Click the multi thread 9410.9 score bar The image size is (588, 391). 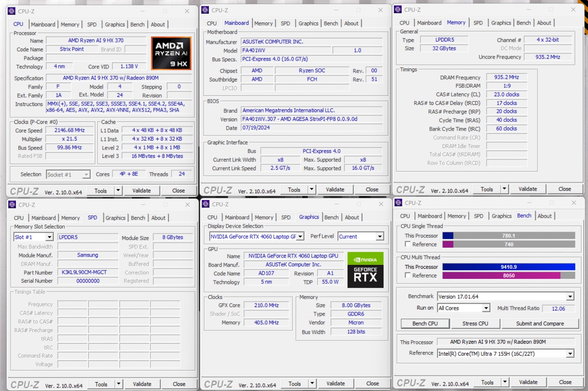[x=509, y=267]
